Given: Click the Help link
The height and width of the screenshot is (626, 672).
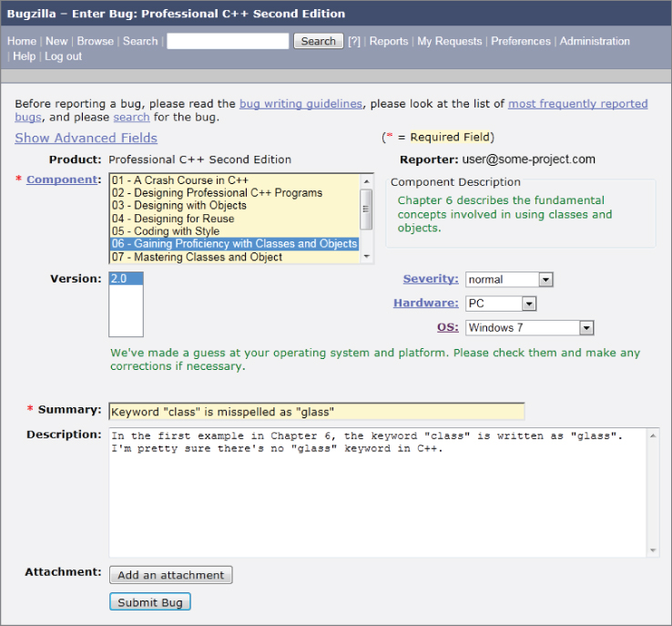Looking at the screenshot, I should click(x=24, y=56).
